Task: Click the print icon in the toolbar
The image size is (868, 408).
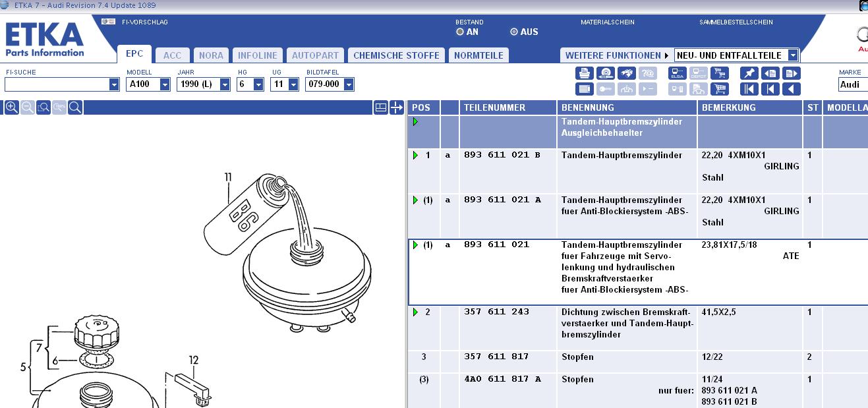Action: [584, 73]
